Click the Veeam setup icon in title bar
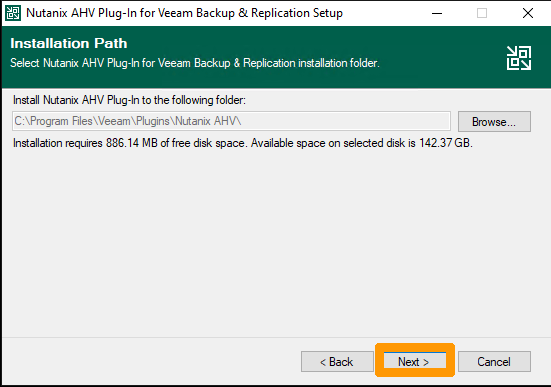The height and width of the screenshot is (387, 551). tap(13, 13)
